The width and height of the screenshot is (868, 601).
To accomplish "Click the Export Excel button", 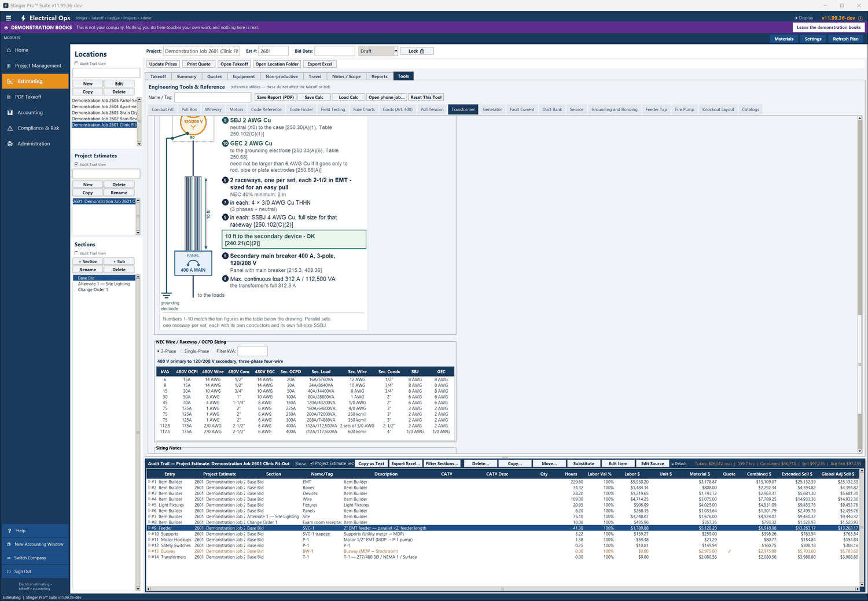I will point(320,64).
